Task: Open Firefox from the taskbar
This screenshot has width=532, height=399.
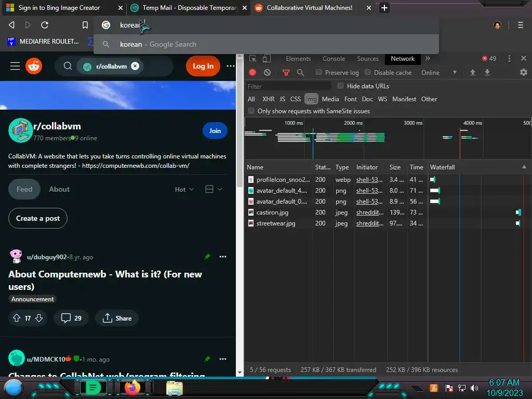Action: pyautogui.click(x=132, y=387)
